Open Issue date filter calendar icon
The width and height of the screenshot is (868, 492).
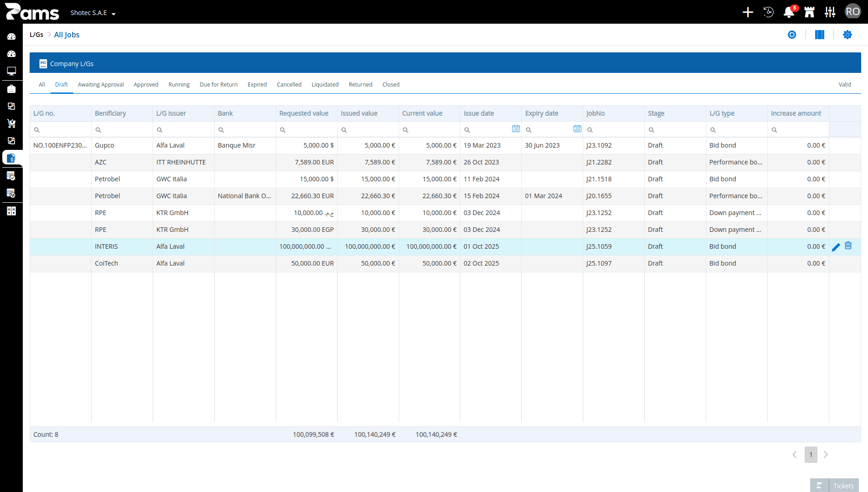[x=516, y=129]
